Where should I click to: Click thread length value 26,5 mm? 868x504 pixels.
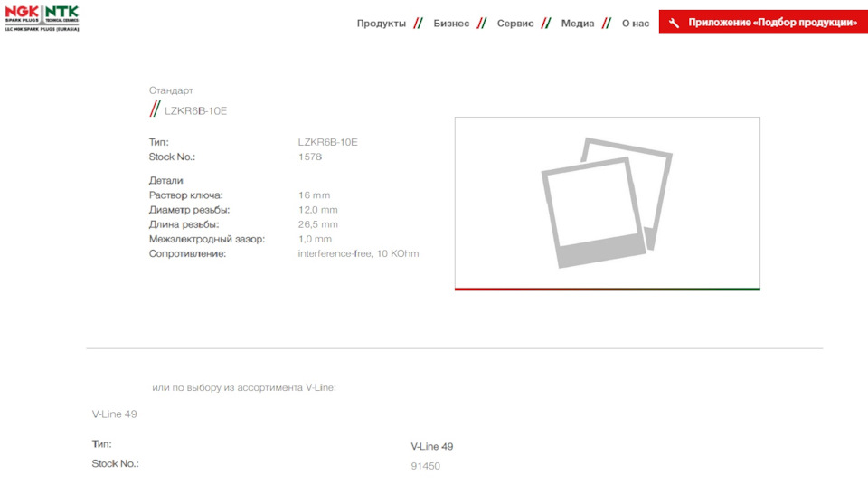(x=317, y=224)
